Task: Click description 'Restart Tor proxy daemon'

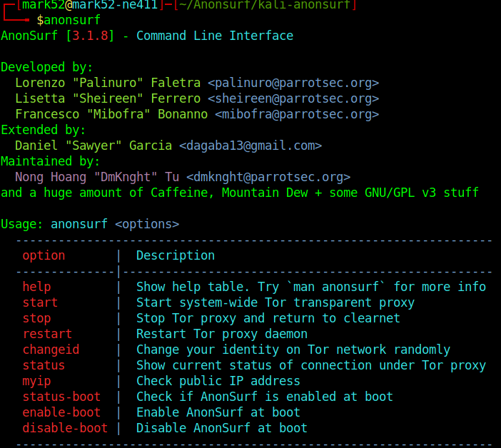Action: pyautogui.click(x=222, y=334)
